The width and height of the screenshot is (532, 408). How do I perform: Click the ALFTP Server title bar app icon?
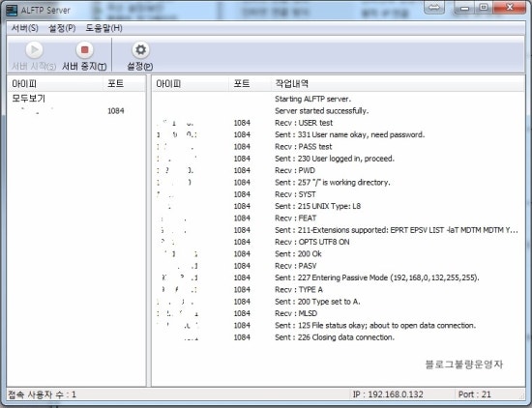tap(12, 11)
